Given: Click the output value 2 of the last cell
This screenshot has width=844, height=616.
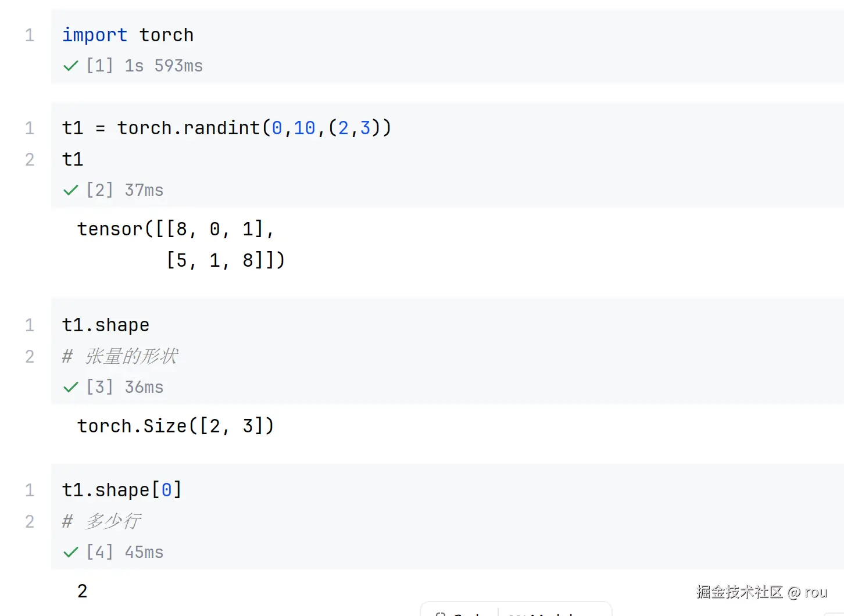Looking at the screenshot, I should click(x=83, y=591).
